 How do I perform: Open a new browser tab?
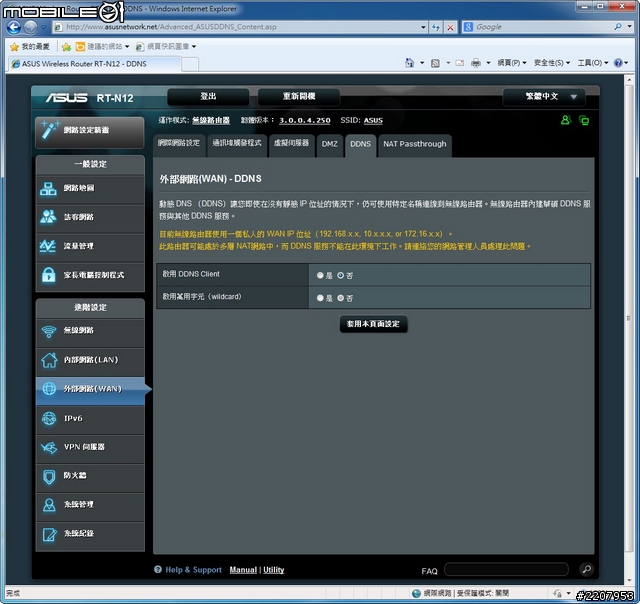[x=190, y=64]
